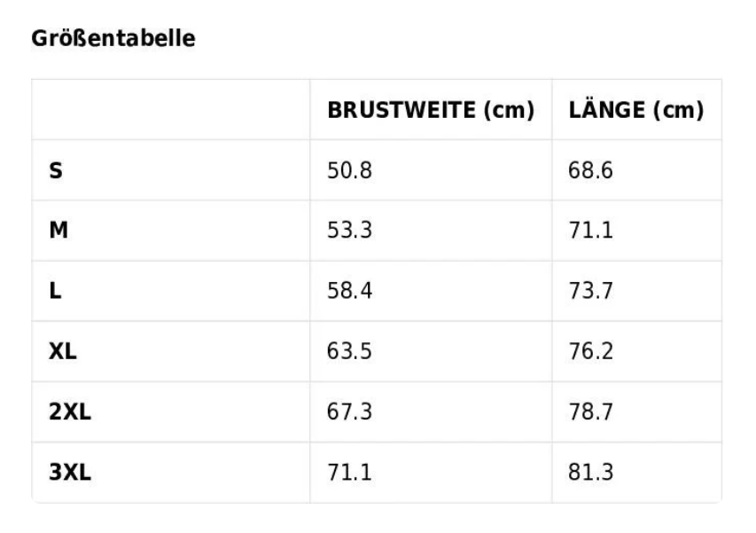Click the Größentabelle heading
The width and height of the screenshot is (756, 533).
point(113,39)
